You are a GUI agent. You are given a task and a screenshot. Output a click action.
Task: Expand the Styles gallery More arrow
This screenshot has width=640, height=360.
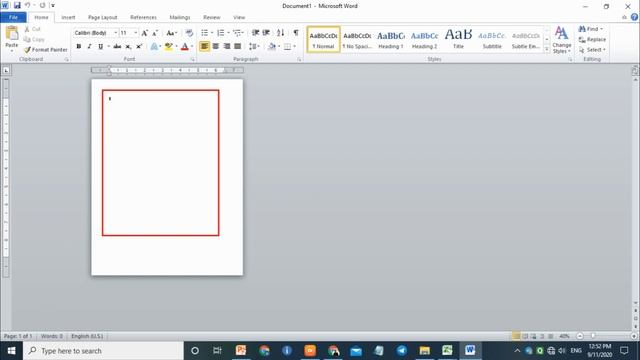[547, 49]
